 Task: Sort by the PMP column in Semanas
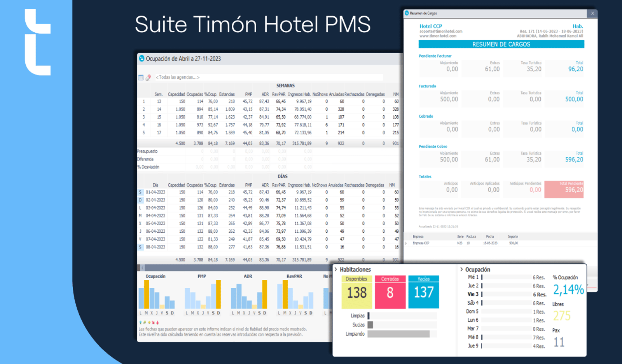[x=249, y=94]
